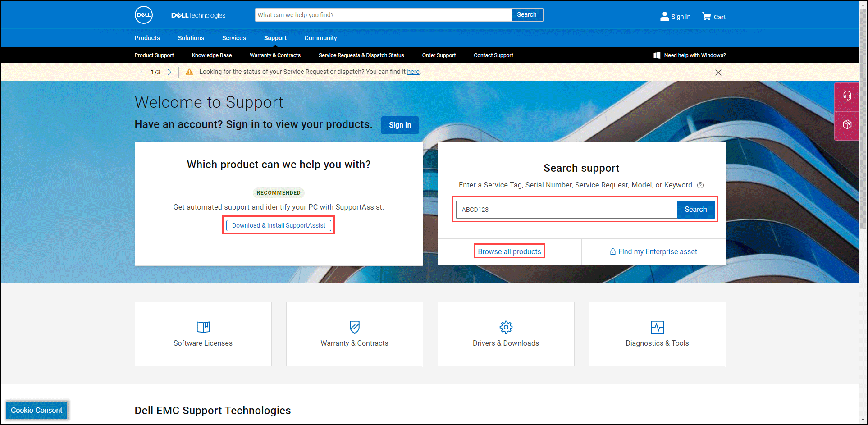The height and width of the screenshot is (425, 868).
Task: Open Software Licenses card text
Action: 203,343
